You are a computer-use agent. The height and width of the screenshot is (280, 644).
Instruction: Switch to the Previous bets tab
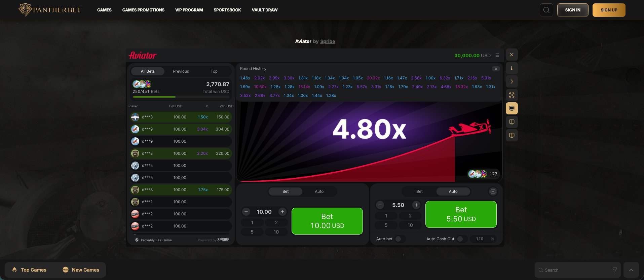point(181,71)
